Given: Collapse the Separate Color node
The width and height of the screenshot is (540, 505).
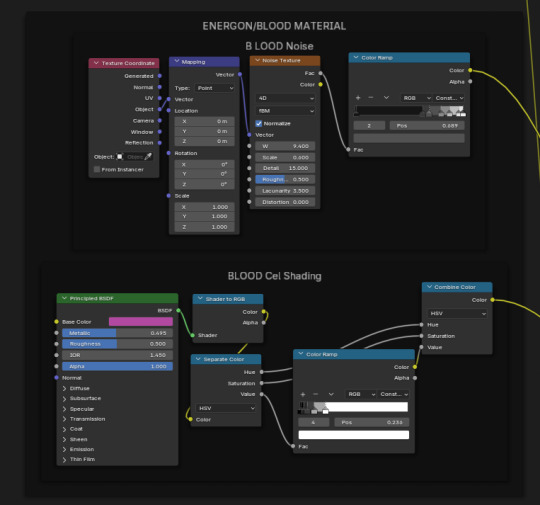Looking at the screenshot, I should pyautogui.click(x=198, y=359).
